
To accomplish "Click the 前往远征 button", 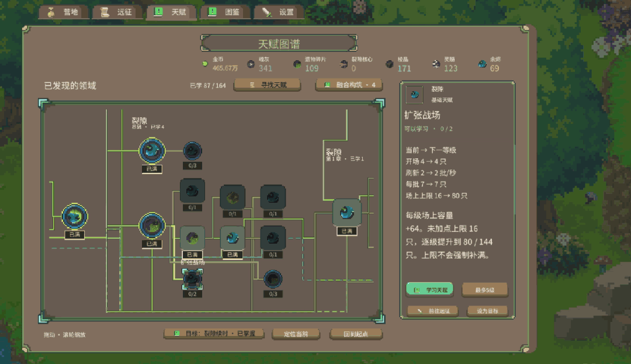I will tap(433, 311).
